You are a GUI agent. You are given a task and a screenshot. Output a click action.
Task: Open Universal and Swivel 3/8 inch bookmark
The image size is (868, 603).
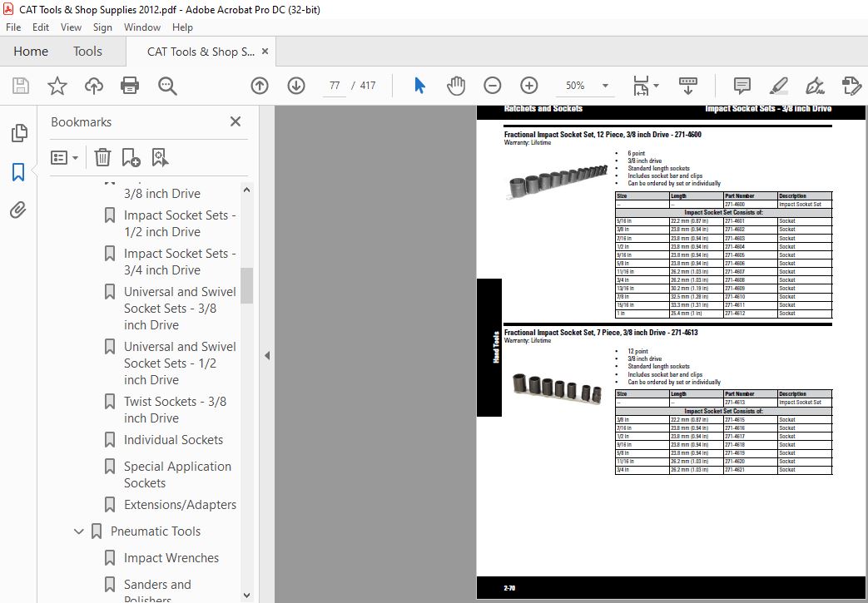180,308
